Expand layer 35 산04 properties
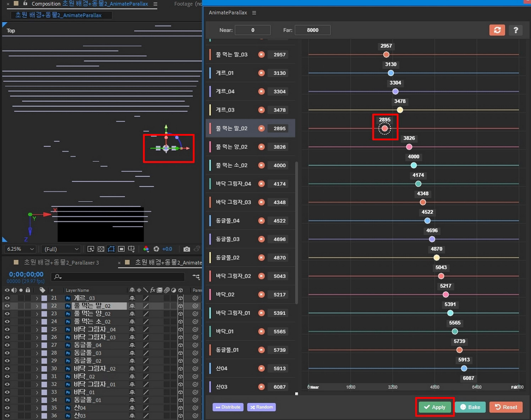 pyautogui.click(x=37, y=408)
